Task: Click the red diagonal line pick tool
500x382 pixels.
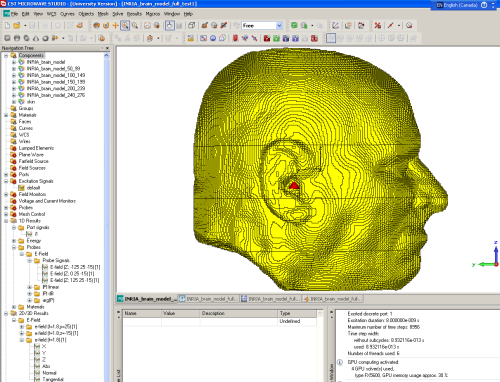Action: click(391, 25)
